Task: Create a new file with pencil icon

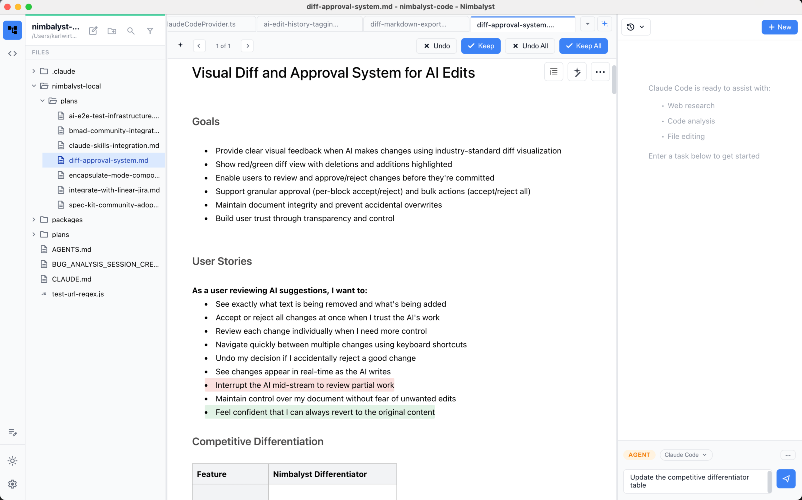Action: click(x=93, y=31)
